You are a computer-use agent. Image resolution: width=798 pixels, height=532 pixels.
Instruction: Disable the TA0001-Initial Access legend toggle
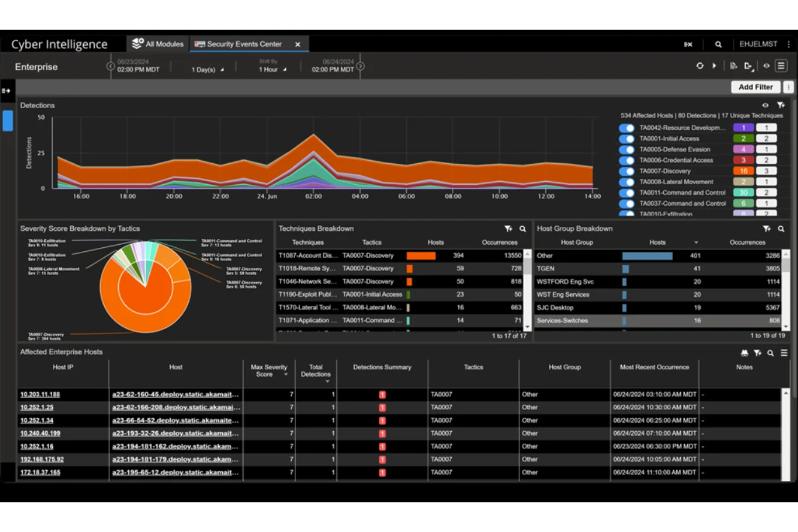click(x=627, y=139)
